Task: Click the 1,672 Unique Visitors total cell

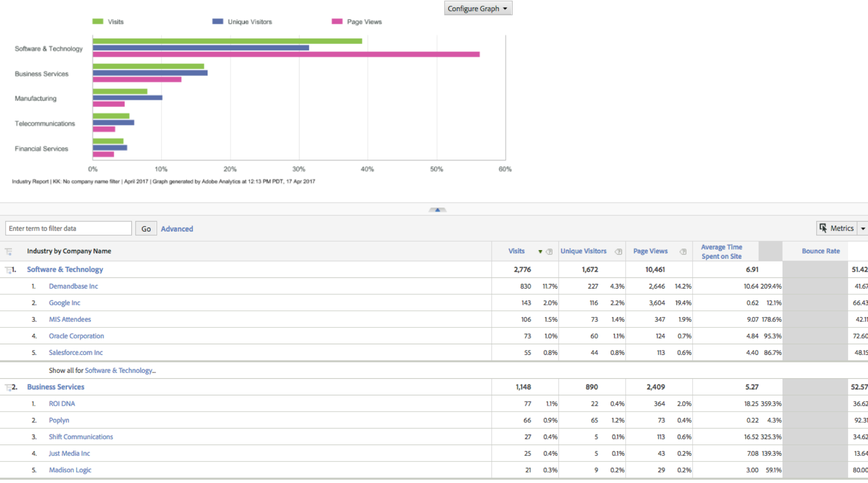Action: pos(590,269)
